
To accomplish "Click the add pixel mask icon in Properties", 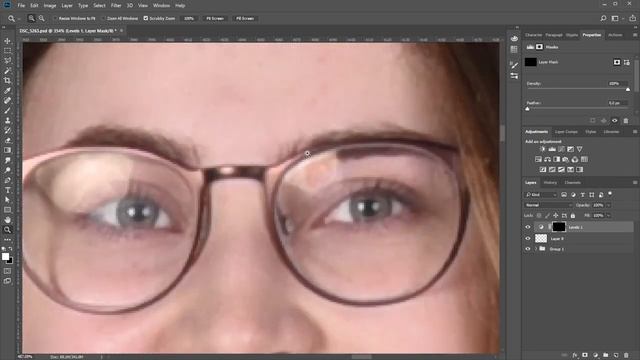I will 617,62.
